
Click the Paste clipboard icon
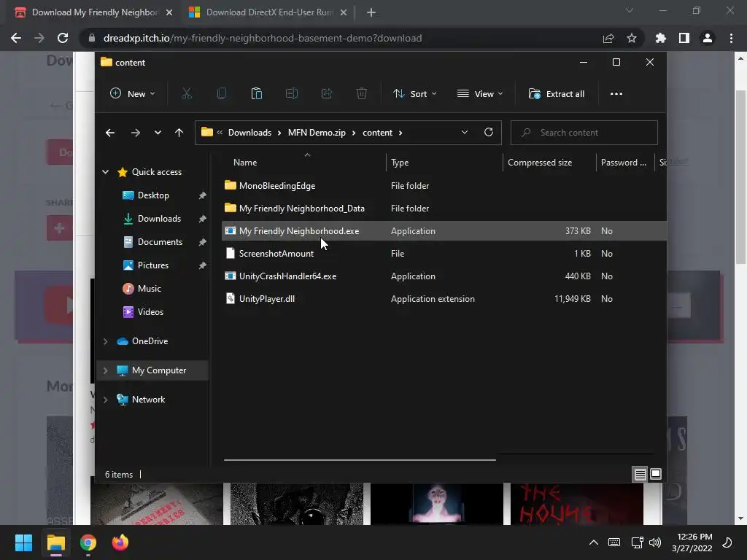point(256,94)
